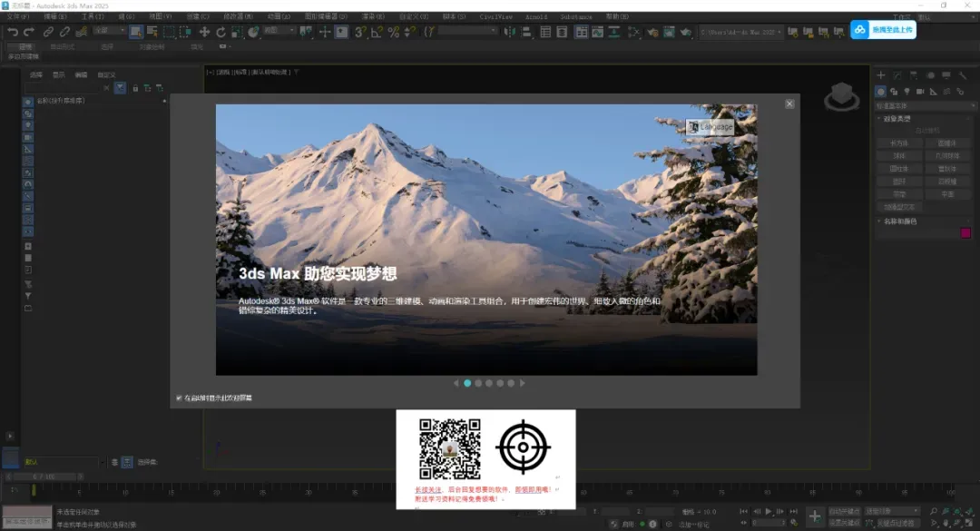
Task: Select the Rotate tool
Action: click(x=220, y=32)
